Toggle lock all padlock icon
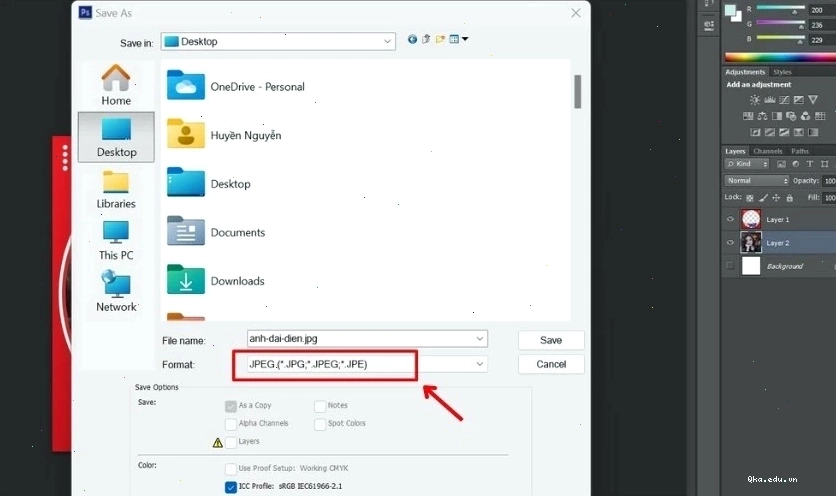The image size is (836, 496). pyautogui.click(x=790, y=198)
